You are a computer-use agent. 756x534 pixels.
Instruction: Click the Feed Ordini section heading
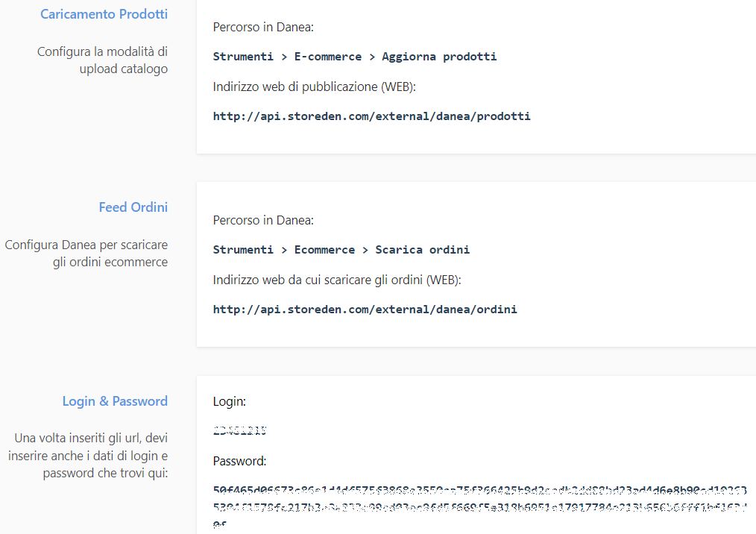(x=133, y=207)
